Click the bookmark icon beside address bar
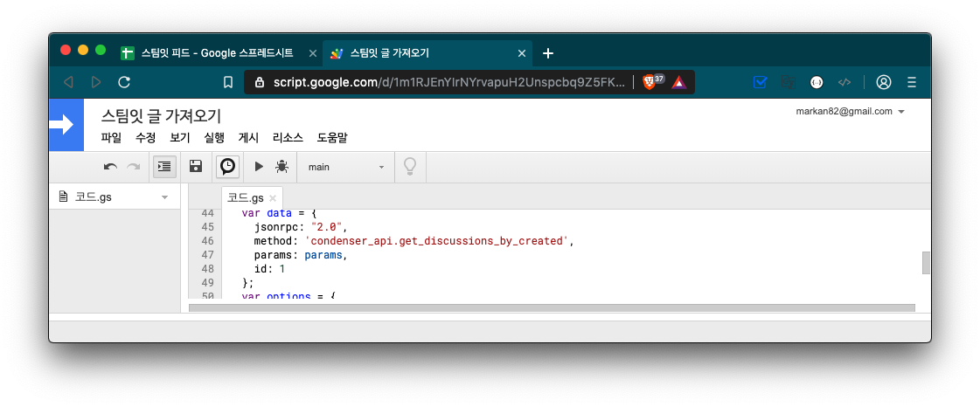The height and width of the screenshot is (407, 980). coord(228,82)
